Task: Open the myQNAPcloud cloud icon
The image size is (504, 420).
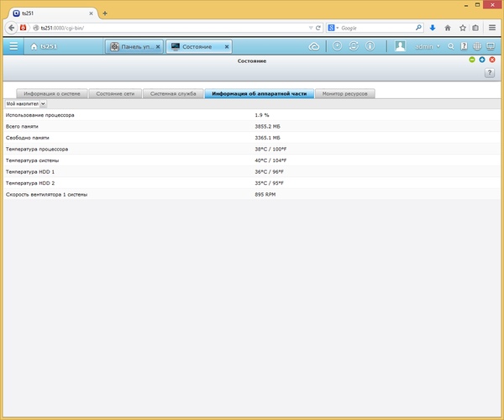Action: (x=313, y=46)
